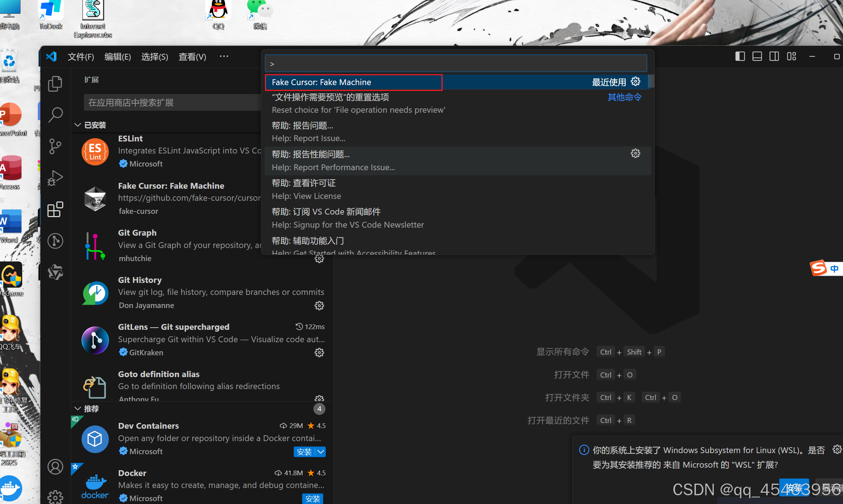The width and height of the screenshot is (843, 504).
Task: Open the Explorer view in activity bar
Action: tap(55, 84)
